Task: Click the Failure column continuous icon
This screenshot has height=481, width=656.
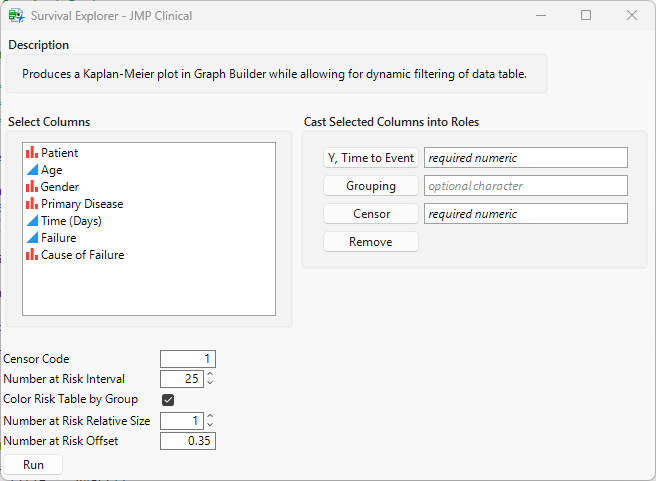Action: point(32,238)
